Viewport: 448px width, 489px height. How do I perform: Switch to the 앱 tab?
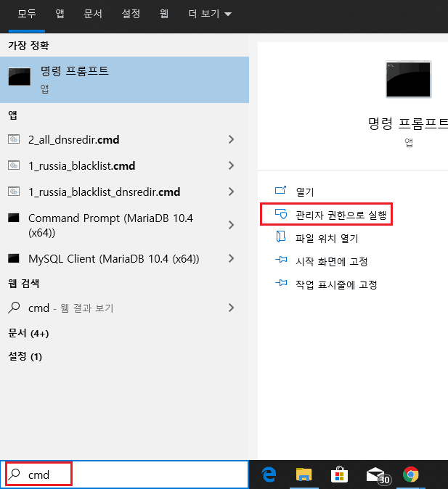(60, 14)
